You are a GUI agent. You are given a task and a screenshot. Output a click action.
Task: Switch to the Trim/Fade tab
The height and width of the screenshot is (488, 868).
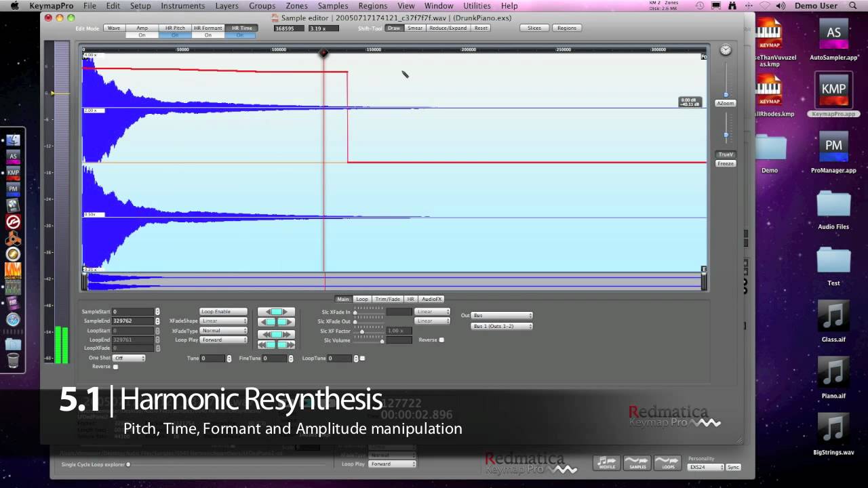pyautogui.click(x=387, y=299)
